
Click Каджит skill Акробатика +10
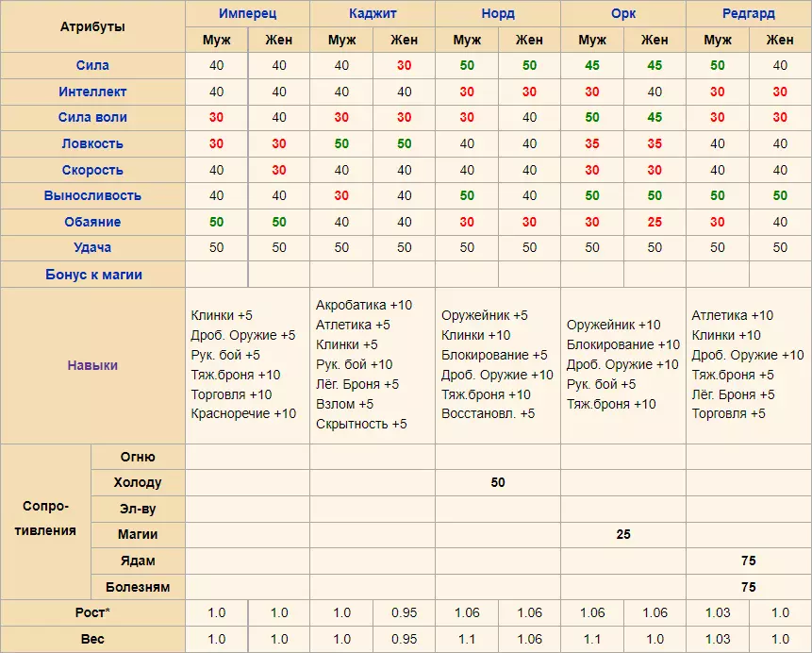coord(364,305)
